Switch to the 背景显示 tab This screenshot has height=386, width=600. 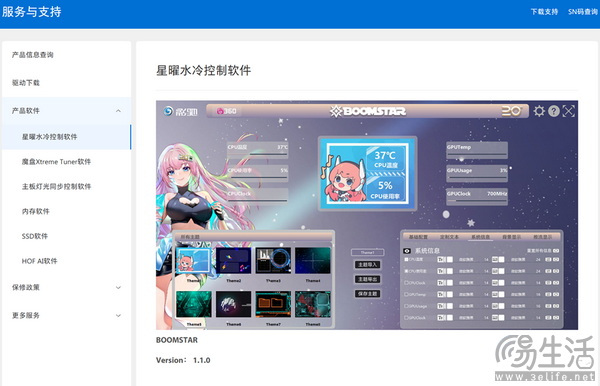pyautogui.click(x=511, y=237)
